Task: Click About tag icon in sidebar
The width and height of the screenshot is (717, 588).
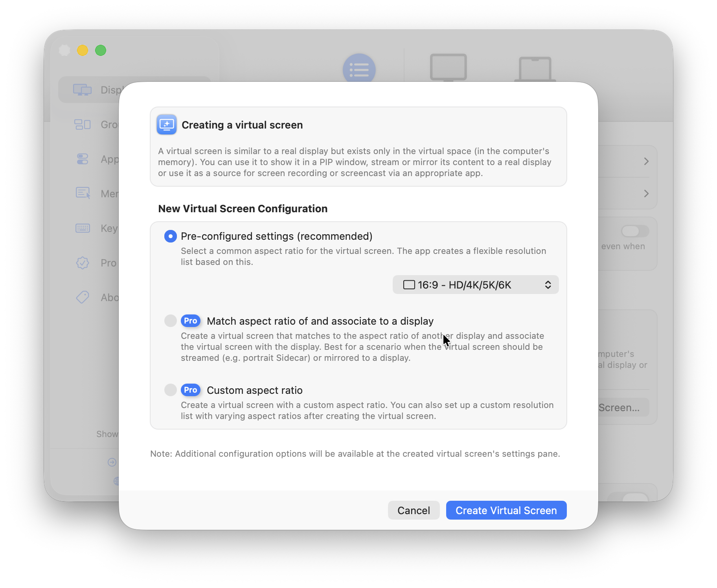Action: tap(83, 297)
